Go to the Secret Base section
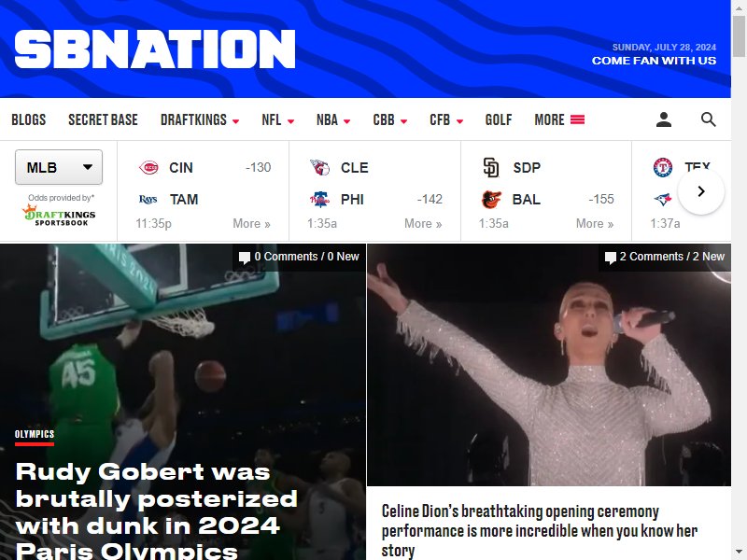 103,120
